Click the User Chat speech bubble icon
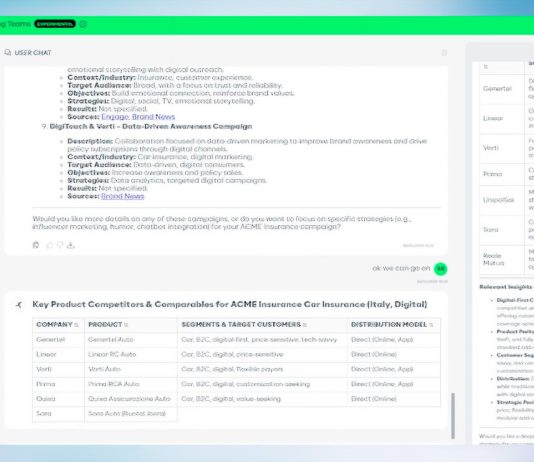This screenshot has width=534, height=462. click(x=7, y=52)
